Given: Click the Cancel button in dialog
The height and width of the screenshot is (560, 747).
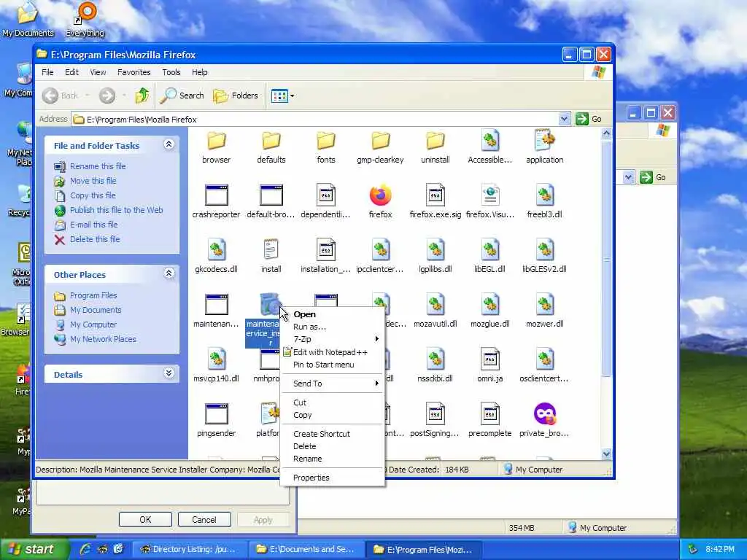Looking at the screenshot, I should pyautogui.click(x=204, y=520).
